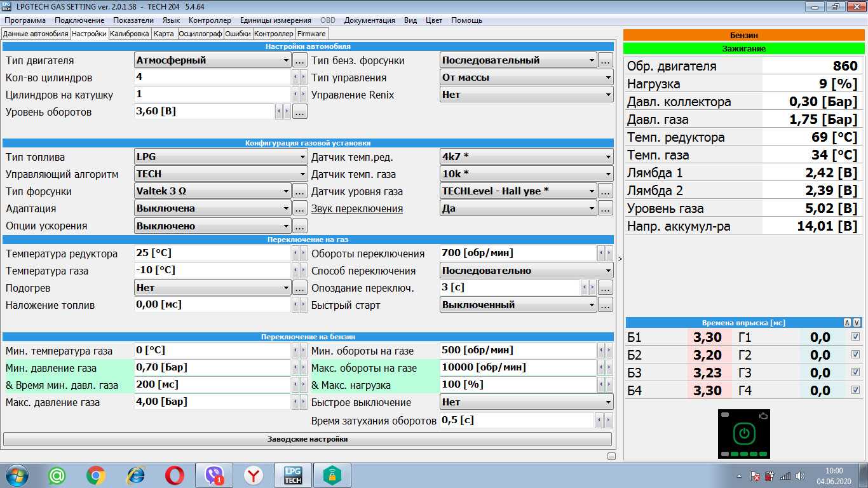
Task: Open Google Chrome from the taskbar
Action: [97, 475]
